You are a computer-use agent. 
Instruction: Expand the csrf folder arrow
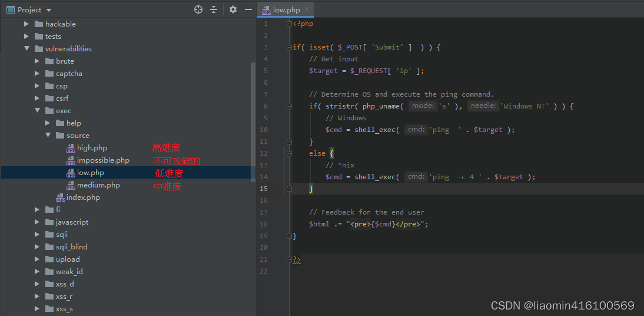[37, 98]
